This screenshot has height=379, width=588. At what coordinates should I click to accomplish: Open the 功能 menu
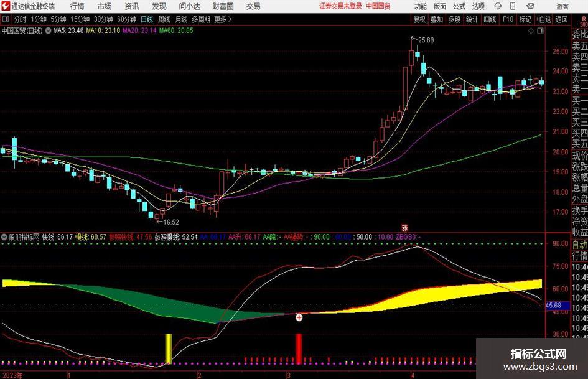pyautogui.click(x=421, y=6)
